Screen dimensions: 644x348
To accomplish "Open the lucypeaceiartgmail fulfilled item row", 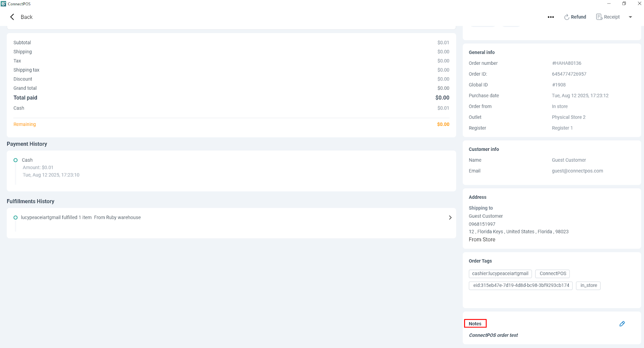I will click(81, 218).
